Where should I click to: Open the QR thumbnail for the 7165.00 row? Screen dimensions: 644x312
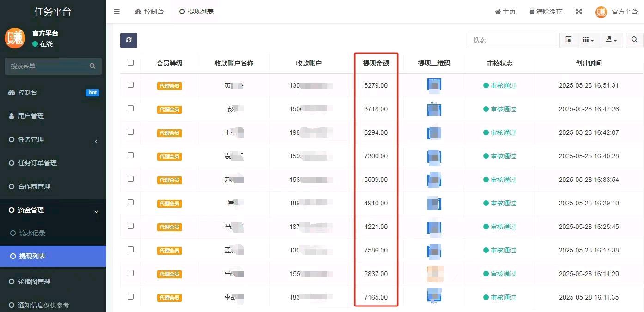coord(434,296)
